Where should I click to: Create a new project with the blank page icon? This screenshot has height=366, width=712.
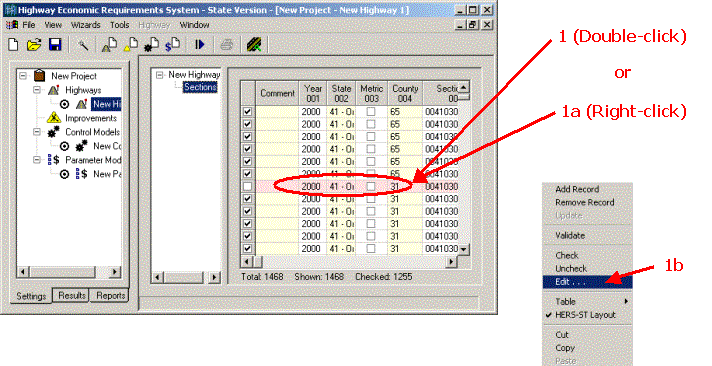click(14, 45)
